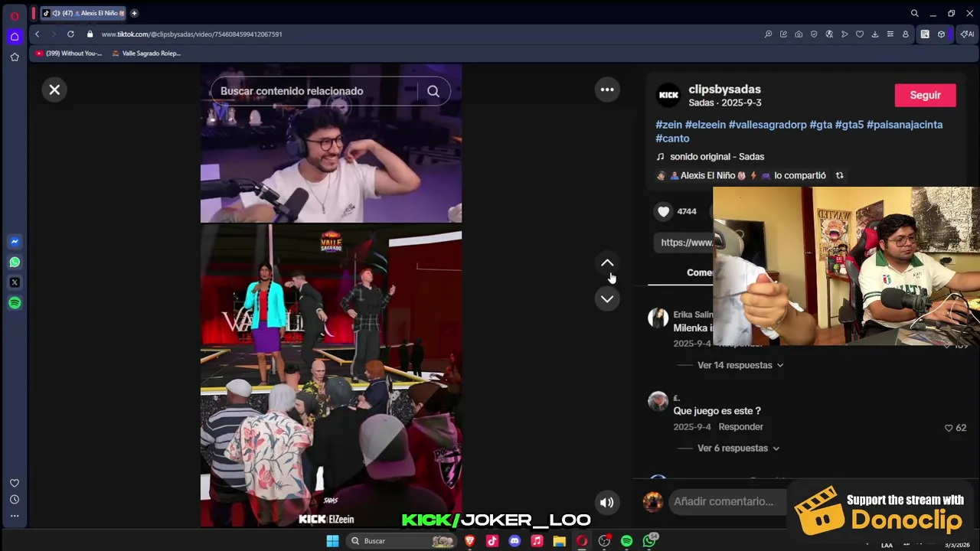Open the clipsbysadas KICK avatar
Screen dimensions: 980x551
point(668,95)
